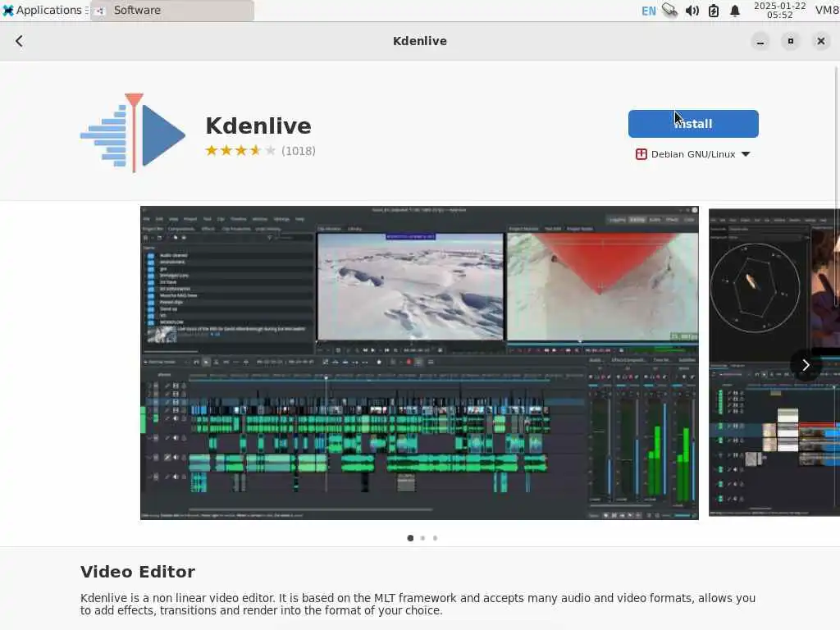Viewport: 840px width, 630px height.
Task: Select the first carousel page dot
Action: coord(410,538)
